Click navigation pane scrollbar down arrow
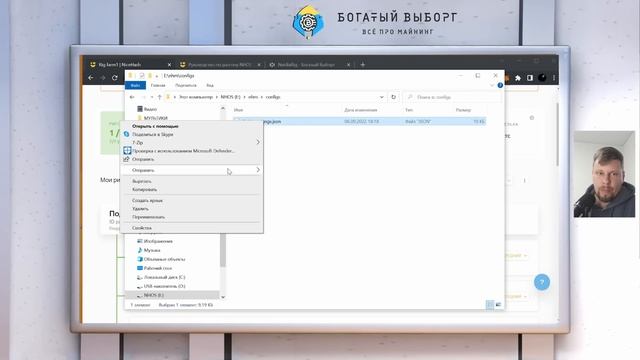 coord(223,297)
